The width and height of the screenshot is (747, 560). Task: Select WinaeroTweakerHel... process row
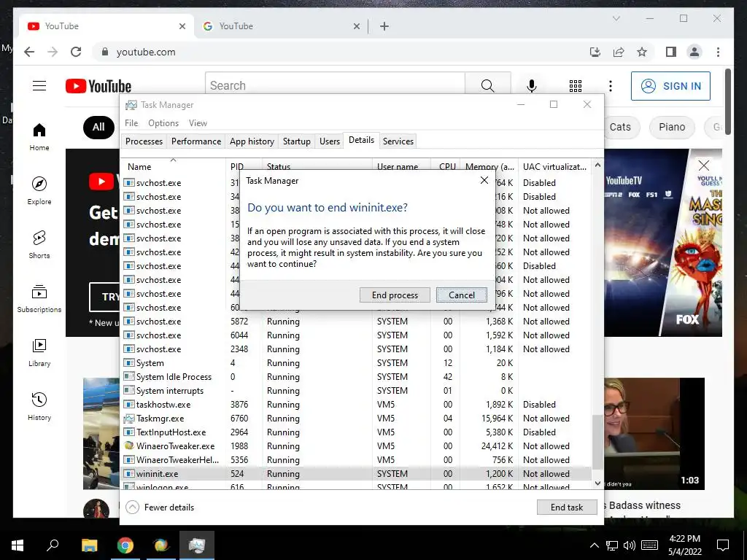[356, 459]
